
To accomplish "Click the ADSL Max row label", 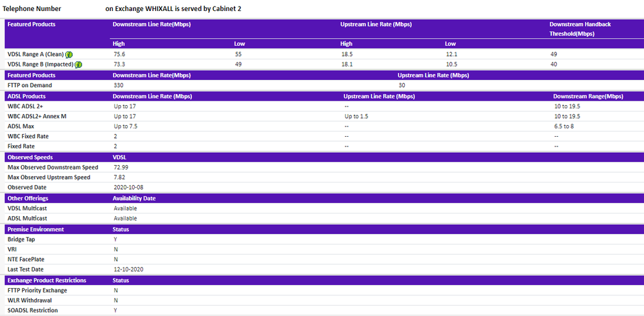I will tap(21, 126).
